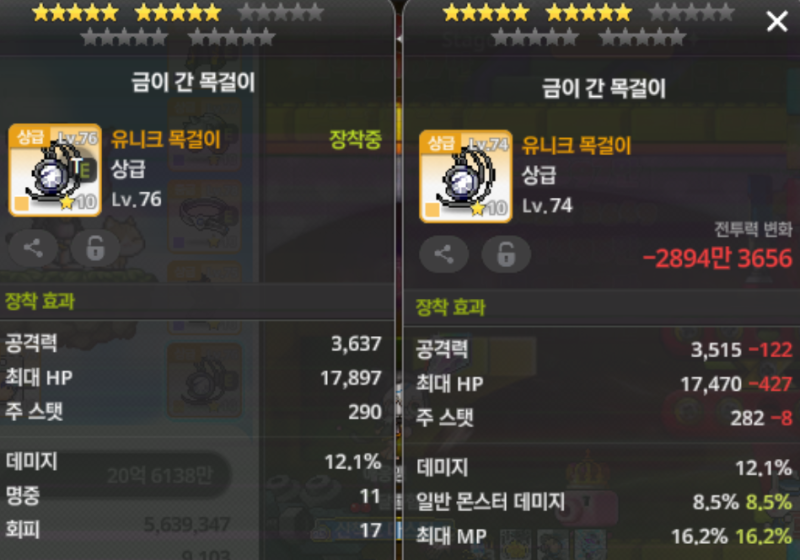The height and width of the screenshot is (560, 800).
Task: Tap share icon on equipped necklace panel
Action: click(x=33, y=248)
